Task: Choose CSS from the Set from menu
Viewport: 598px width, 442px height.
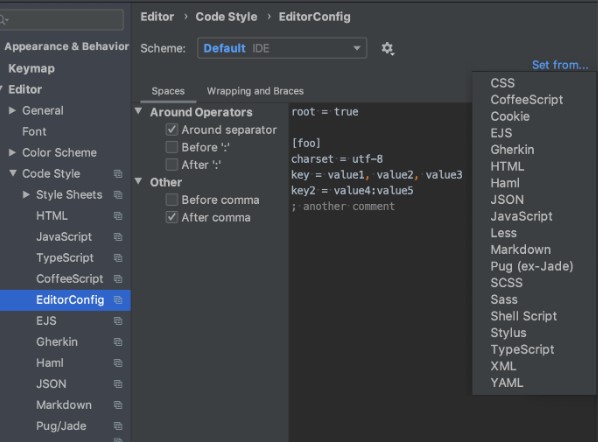Action: [503, 83]
